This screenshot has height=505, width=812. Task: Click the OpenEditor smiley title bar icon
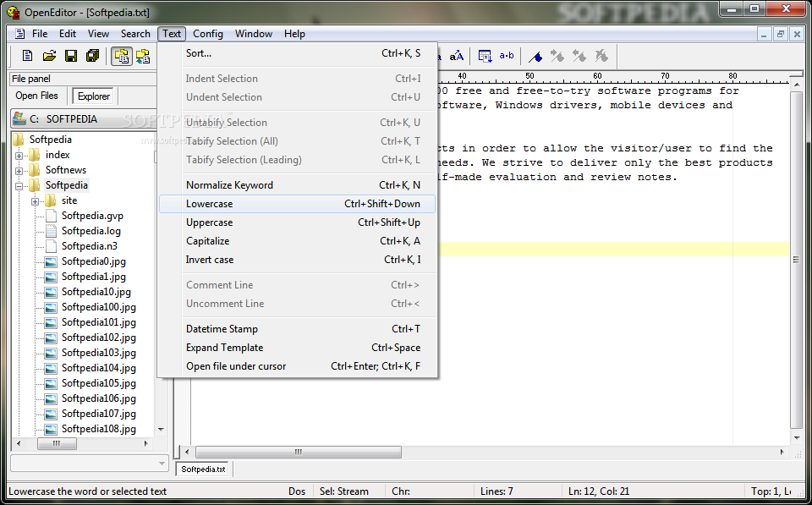(13, 11)
